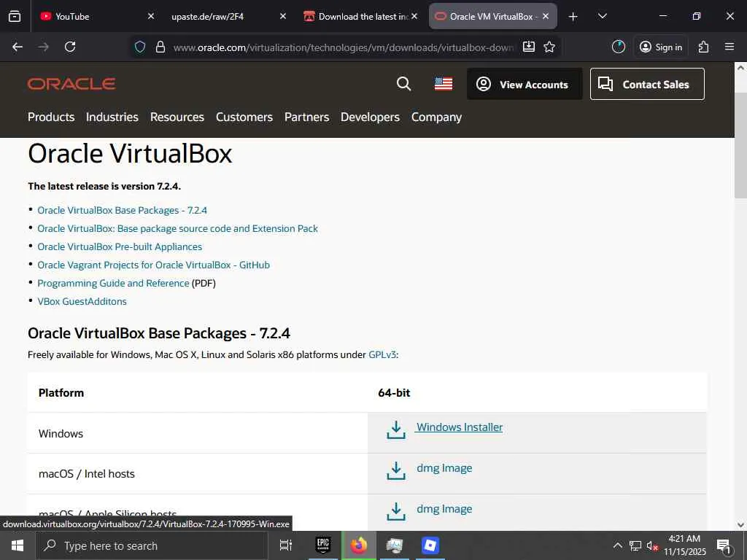Open the Firefox hamburger menu
The image size is (747, 560).
pos(729,47)
